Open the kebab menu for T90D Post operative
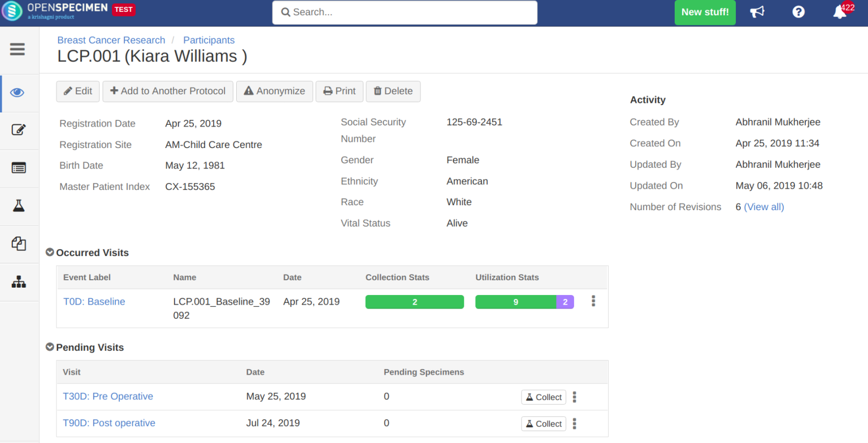The height and width of the screenshot is (443, 868). (x=574, y=423)
